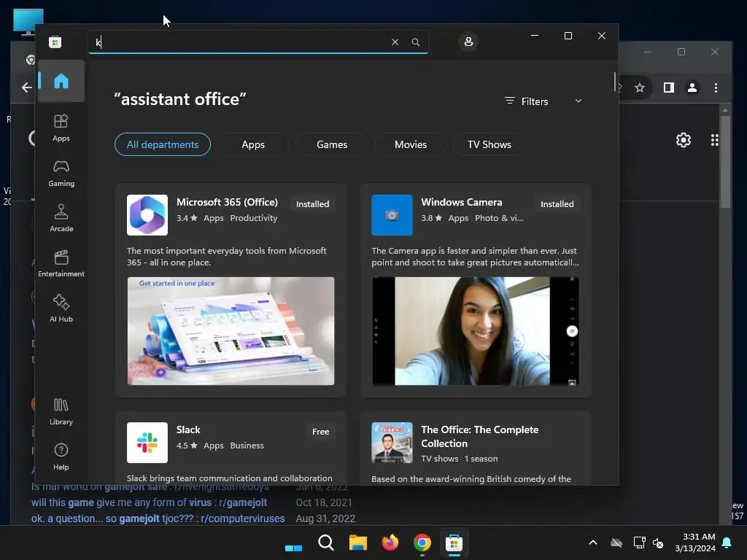Click muted volume icon in tray
This screenshot has width=747, height=560.
coord(658,542)
